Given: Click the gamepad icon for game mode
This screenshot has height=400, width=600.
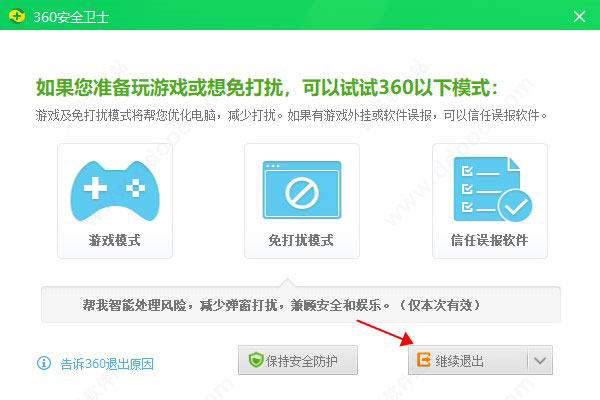Looking at the screenshot, I should [115, 190].
